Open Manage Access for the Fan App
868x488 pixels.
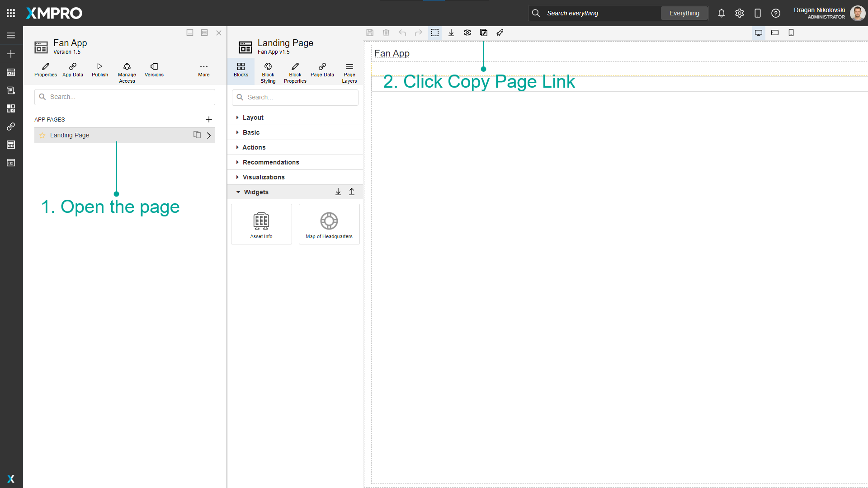click(127, 71)
